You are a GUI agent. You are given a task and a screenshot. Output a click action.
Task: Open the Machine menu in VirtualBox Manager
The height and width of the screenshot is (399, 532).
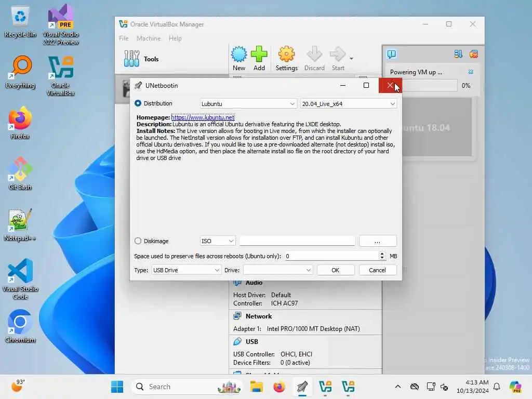coord(149,38)
